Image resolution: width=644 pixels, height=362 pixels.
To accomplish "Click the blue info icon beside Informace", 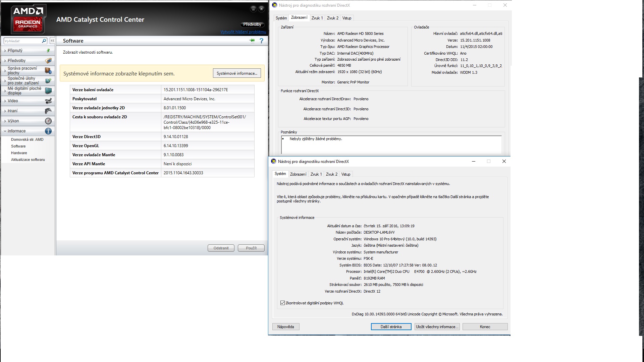I will click(x=48, y=131).
